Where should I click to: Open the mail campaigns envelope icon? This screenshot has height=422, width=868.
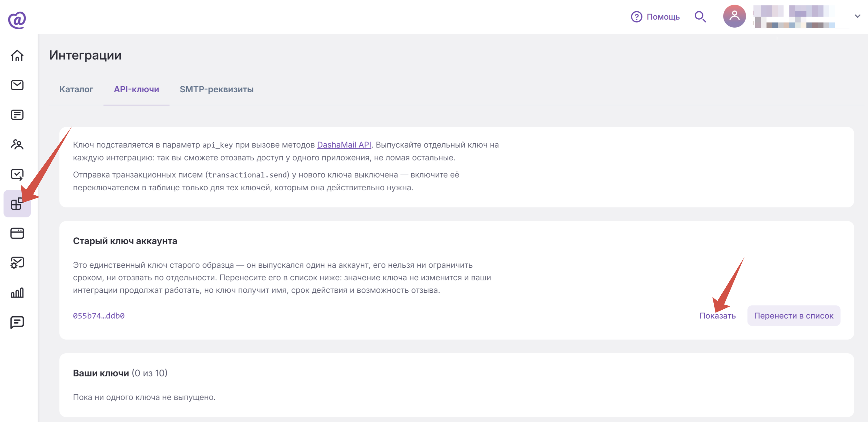coord(17,85)
